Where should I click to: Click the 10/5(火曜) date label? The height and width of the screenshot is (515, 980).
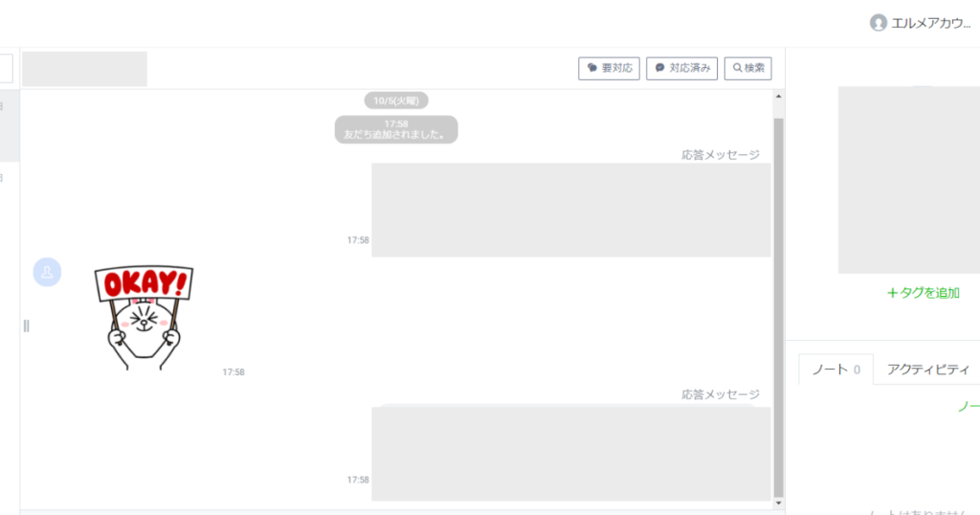click(396, 101)
